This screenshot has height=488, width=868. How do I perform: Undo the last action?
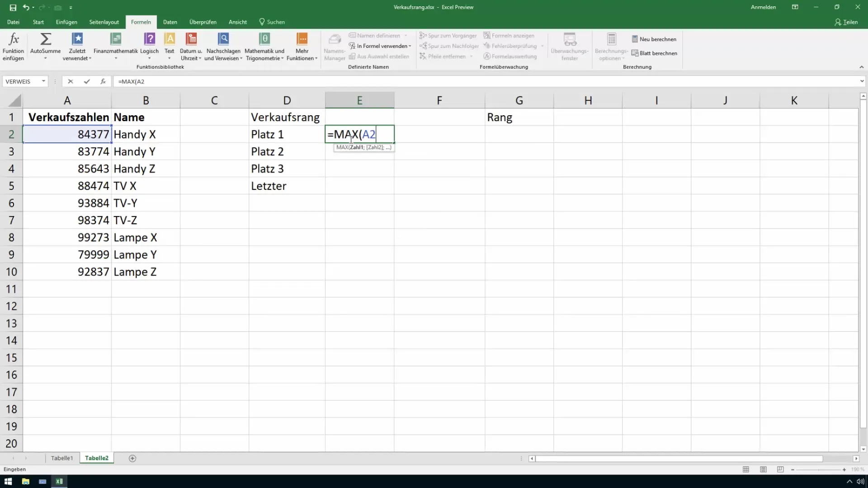click(x=26, y=8)
